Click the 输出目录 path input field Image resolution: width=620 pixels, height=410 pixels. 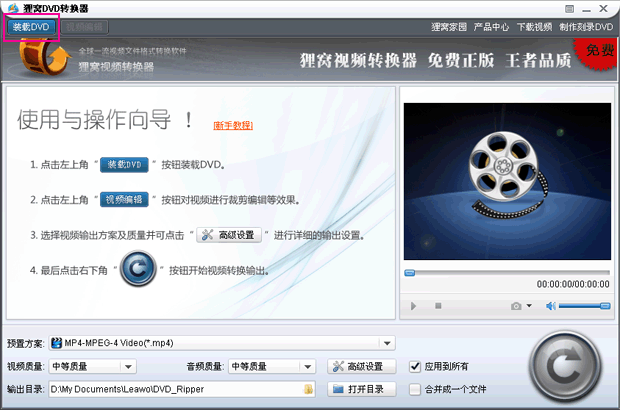click(x=182, y=389)
